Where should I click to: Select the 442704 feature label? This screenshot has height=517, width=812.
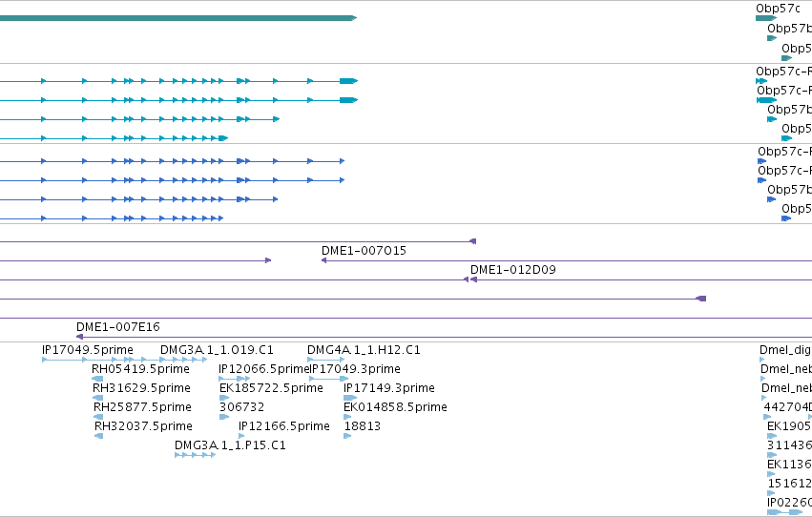pos(787,407)
